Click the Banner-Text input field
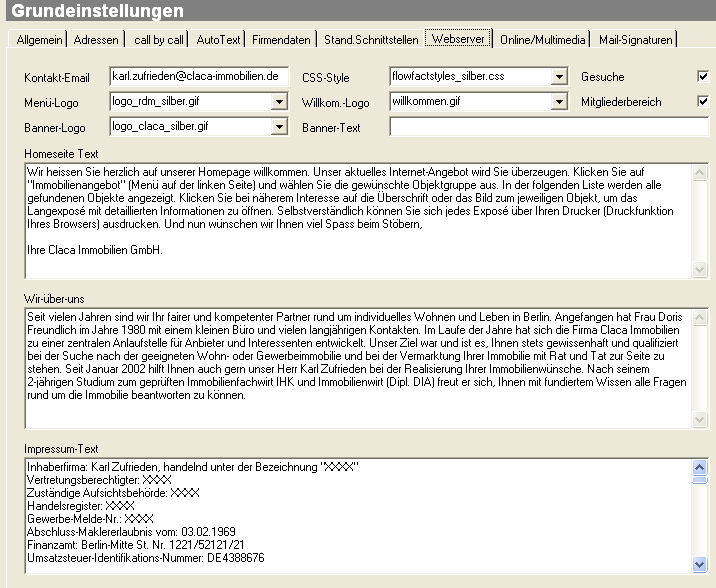 (x=549, y=126)
